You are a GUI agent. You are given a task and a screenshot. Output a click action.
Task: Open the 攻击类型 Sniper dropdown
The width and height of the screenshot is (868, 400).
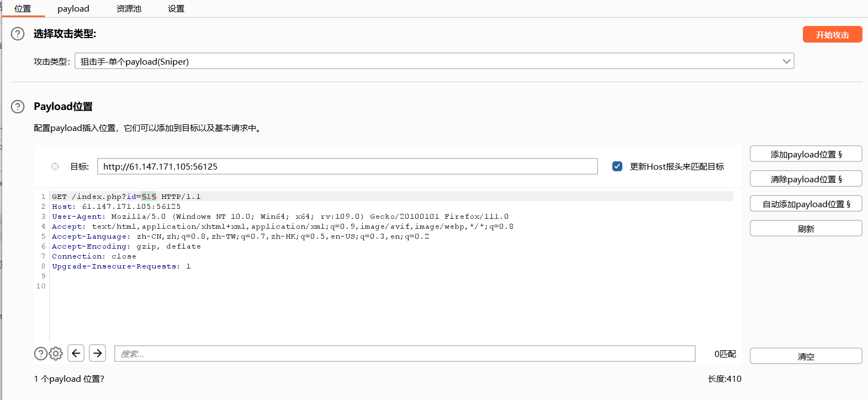click(435, 61)
